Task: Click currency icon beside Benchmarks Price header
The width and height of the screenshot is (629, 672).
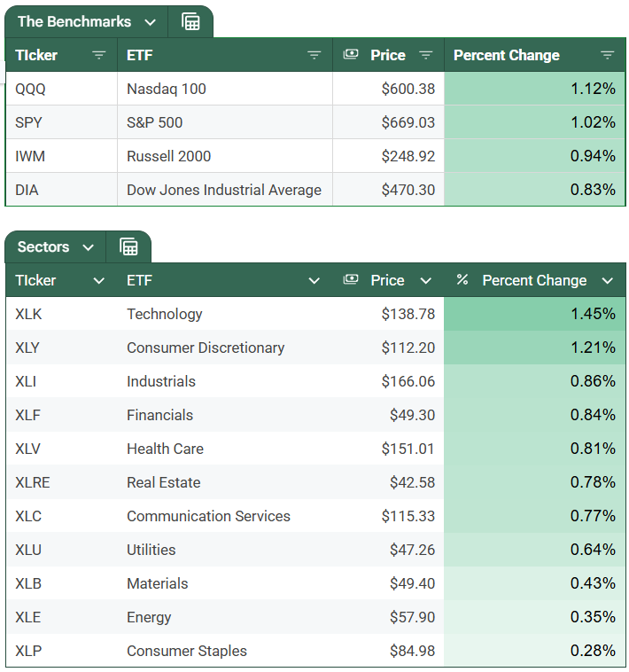Action: point(351,55)
